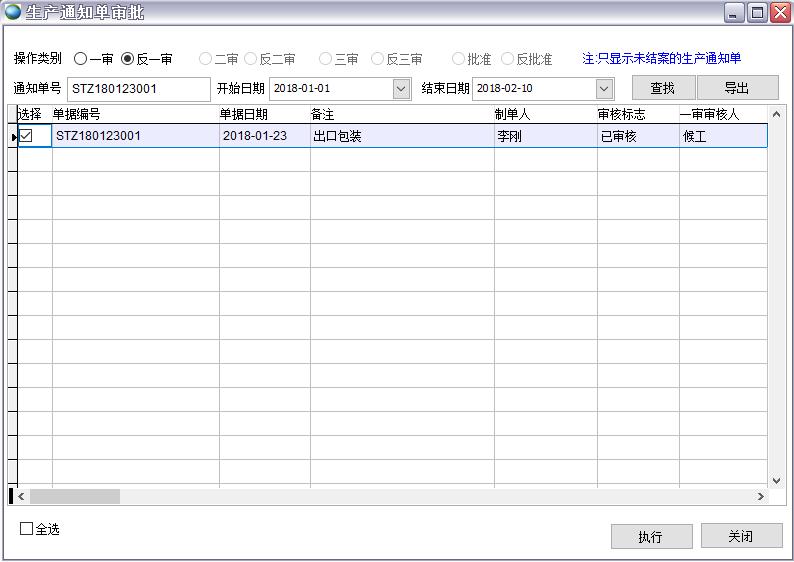Open the 开始日期 date dropdown

[x=401, y=89]
